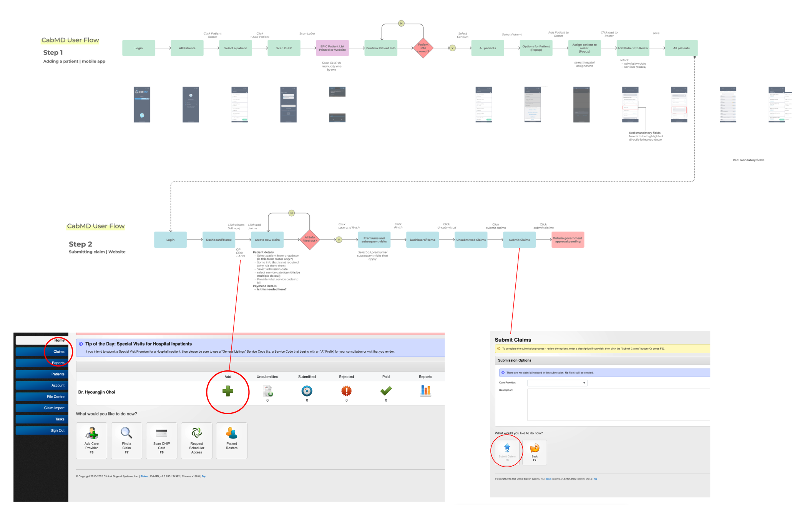Click the Scan OHIP Card F8 tile

click(x=161, y=440)
